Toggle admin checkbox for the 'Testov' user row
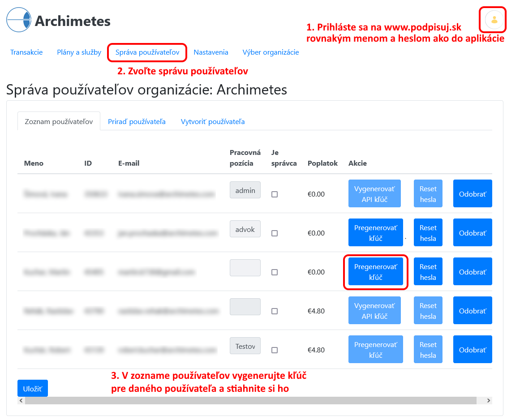Screen dimensions: 507x420 tap(275, 350)
